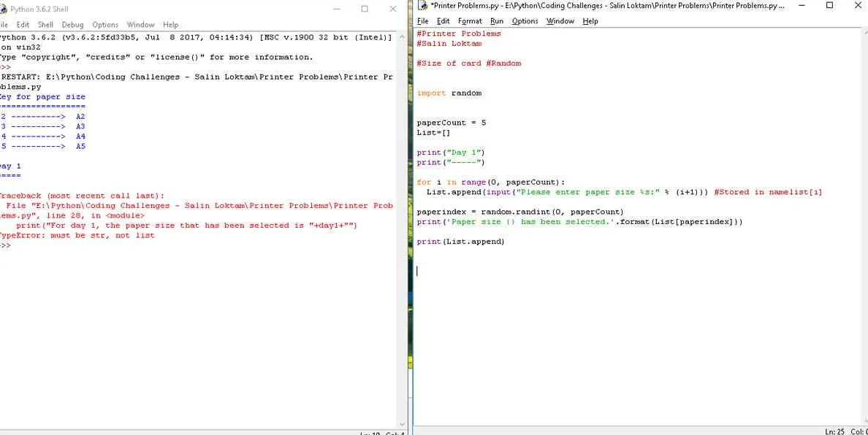Open the Edit menu in the editor
Image resolution: width=868 pixels, height=435 pixels.
tap(443, 21)
